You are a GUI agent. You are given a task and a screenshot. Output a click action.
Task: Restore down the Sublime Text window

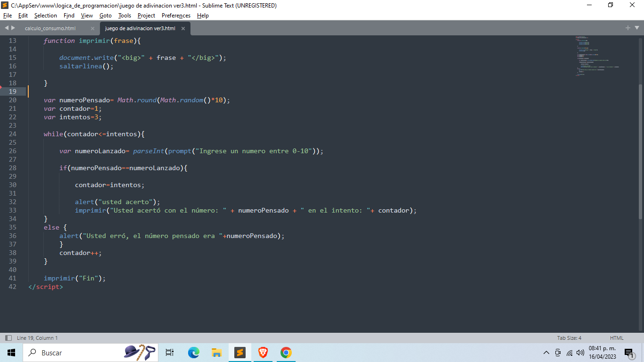611,5
